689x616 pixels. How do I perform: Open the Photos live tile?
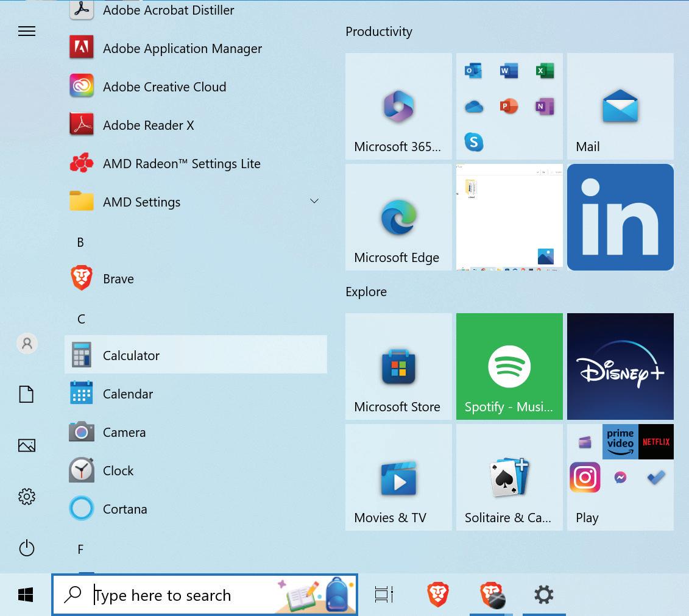(509, 217)
